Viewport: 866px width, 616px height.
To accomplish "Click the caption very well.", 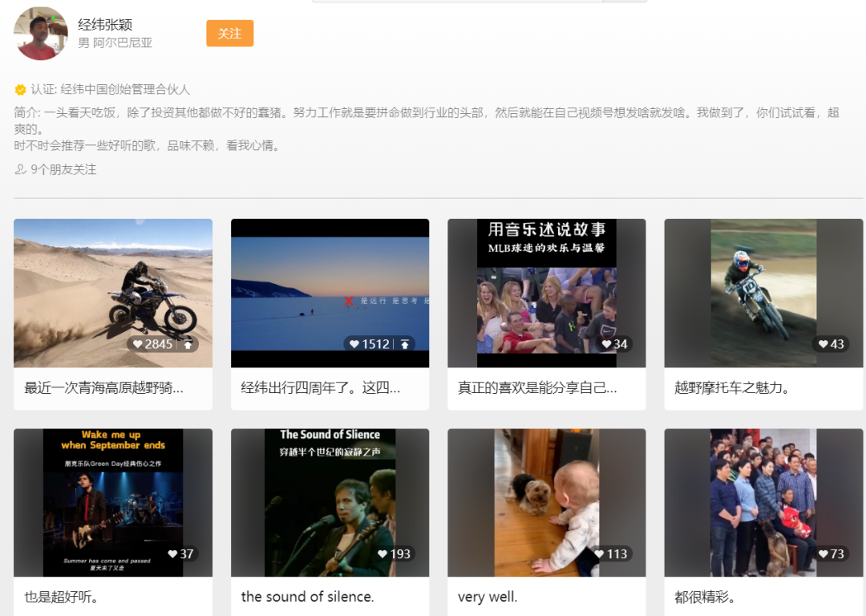I will coord(488,597).
